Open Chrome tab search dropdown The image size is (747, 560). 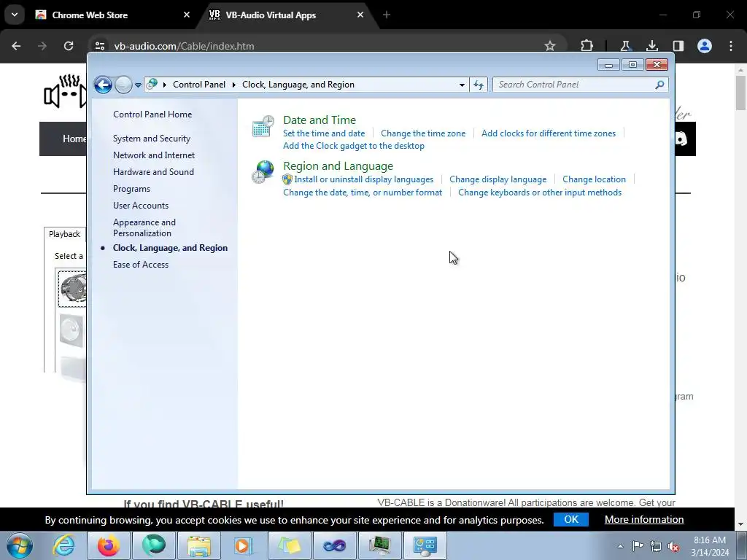15,15
